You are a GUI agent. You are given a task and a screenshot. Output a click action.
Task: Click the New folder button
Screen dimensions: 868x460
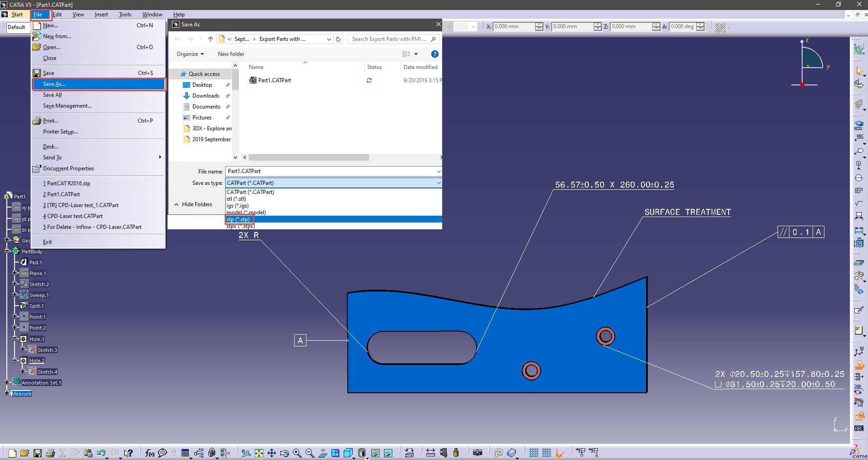[231, 54]
